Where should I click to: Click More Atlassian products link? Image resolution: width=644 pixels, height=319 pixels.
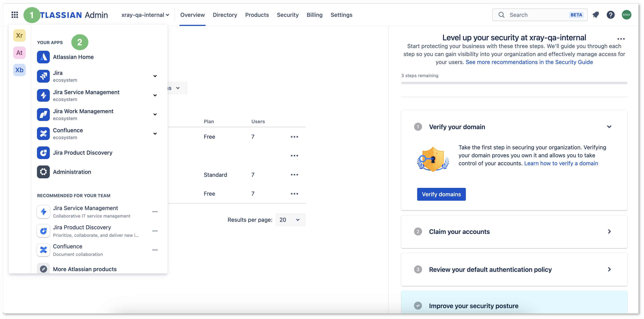[85, 269]
